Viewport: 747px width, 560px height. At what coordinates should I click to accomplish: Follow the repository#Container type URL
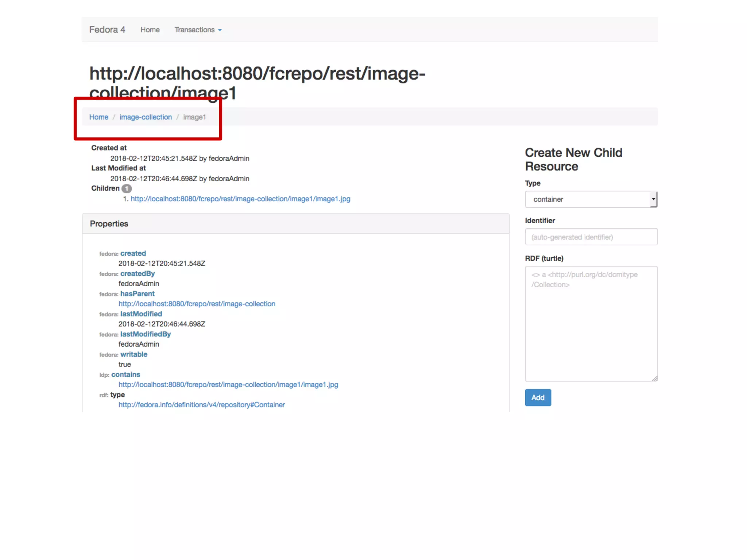tap(201, 405)
